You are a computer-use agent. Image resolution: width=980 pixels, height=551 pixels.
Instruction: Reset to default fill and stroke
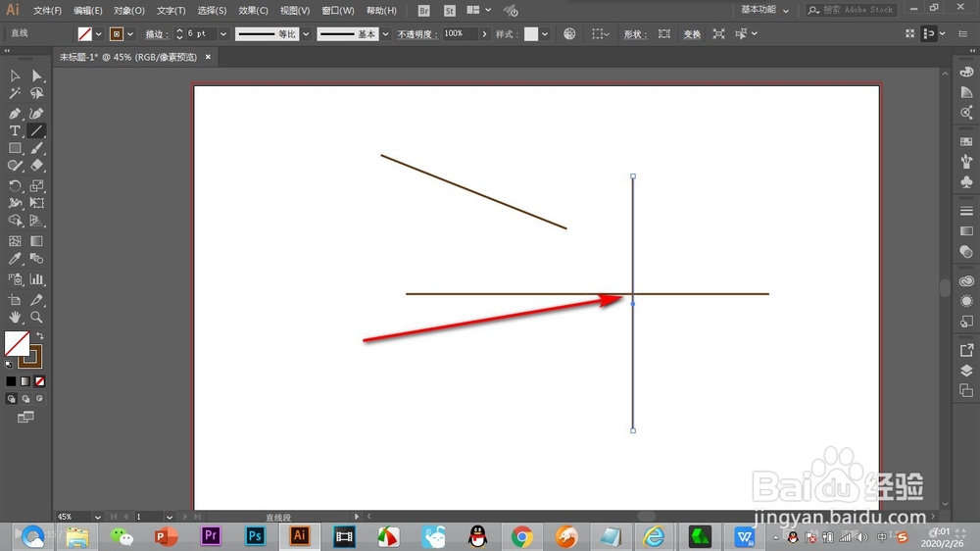9,365
